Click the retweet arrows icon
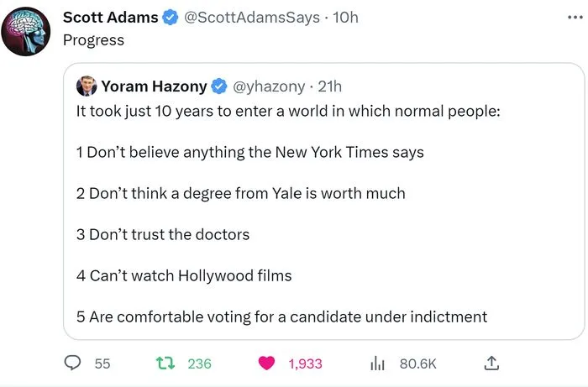 (165, 363)
